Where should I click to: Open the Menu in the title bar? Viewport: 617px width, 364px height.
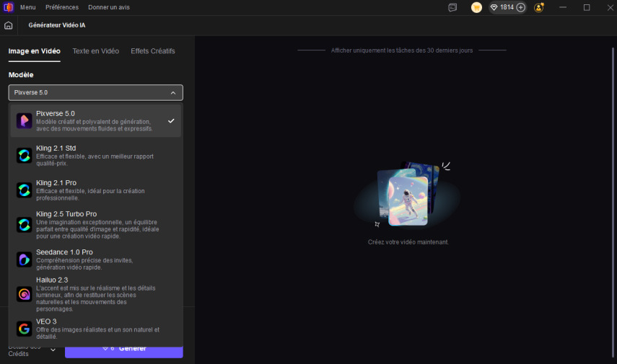pos(27,7)
